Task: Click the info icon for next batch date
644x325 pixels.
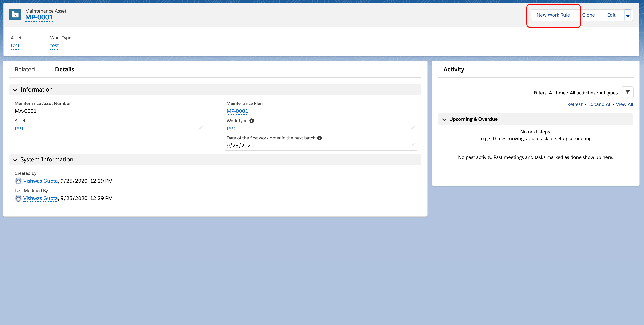Action: click(319, 138)
